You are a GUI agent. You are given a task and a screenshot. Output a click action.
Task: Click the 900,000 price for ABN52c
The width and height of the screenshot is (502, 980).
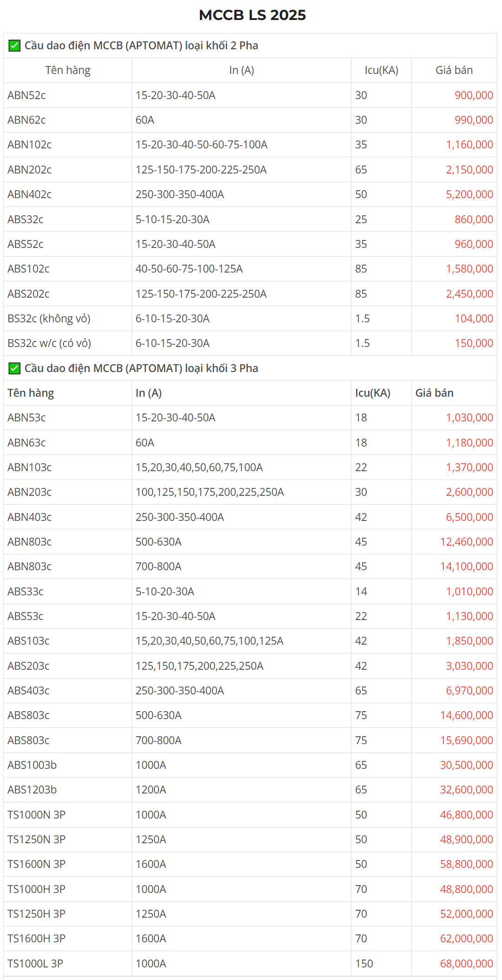[473, 95]
